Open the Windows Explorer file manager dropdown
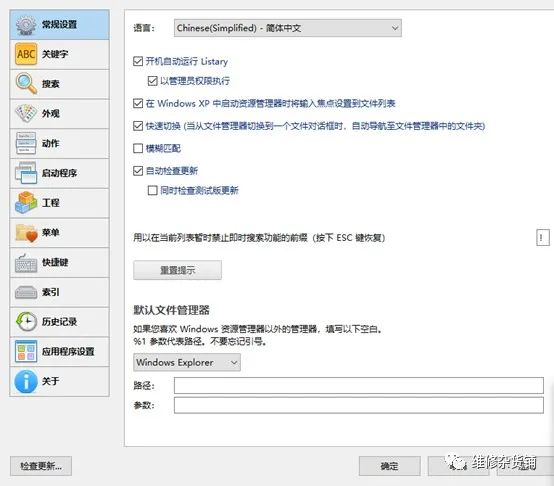Viewport: 554px width, 486px height. click(x=187, y=362)
